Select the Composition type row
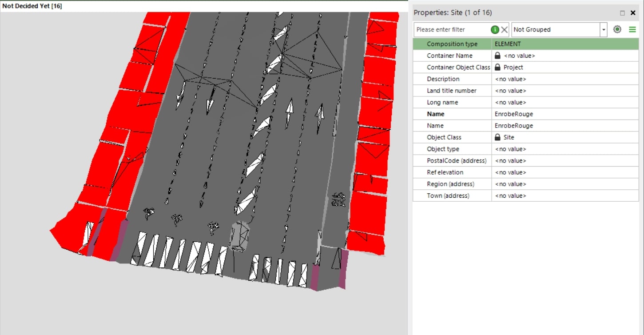This screenshot has width=644, height=335. point(452,44)
